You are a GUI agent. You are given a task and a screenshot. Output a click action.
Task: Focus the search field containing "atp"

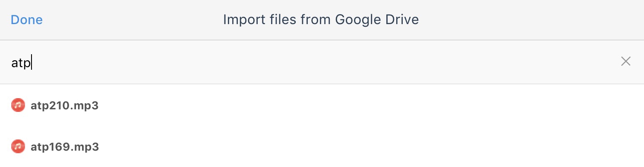pos(322,62)
